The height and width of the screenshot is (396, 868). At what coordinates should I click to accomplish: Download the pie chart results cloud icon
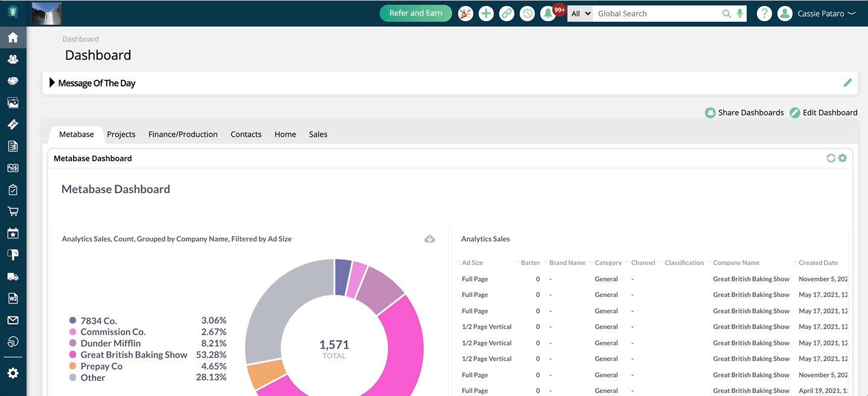(430, 239)
